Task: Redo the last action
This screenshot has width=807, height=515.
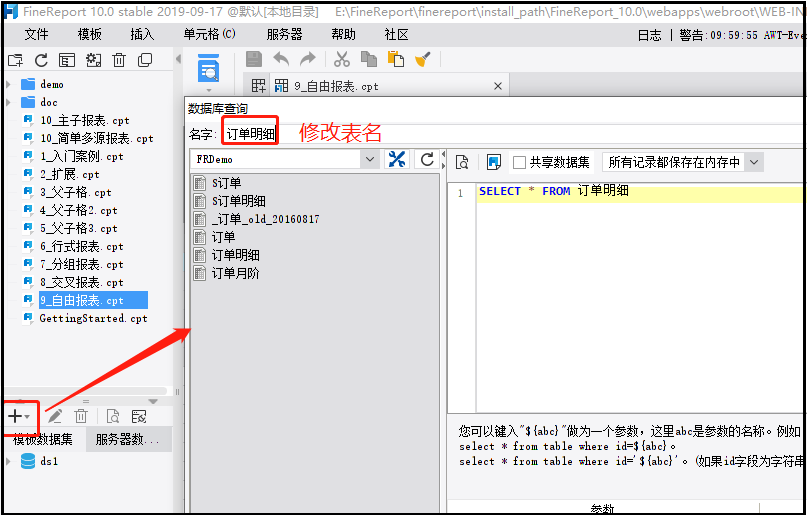Action: [x=308, y=59]
